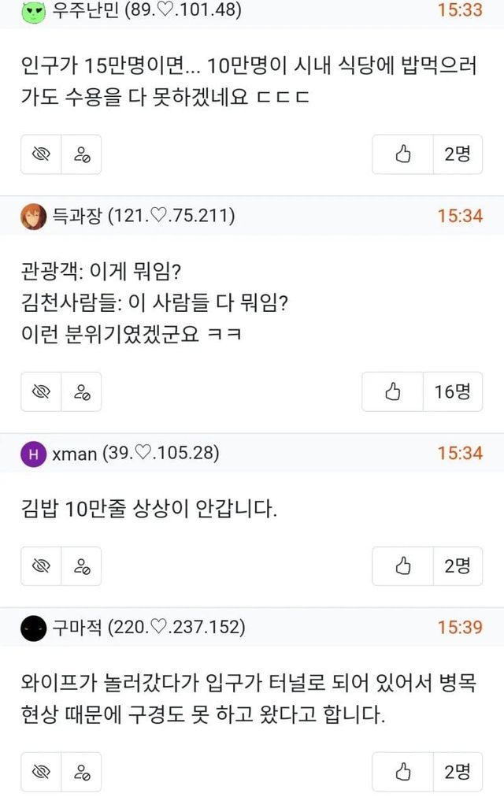Image resolution: width=504 pixels, height=812 pixels.
Task: Block user 득과장 with the person icon
Action: coord(81,392)
